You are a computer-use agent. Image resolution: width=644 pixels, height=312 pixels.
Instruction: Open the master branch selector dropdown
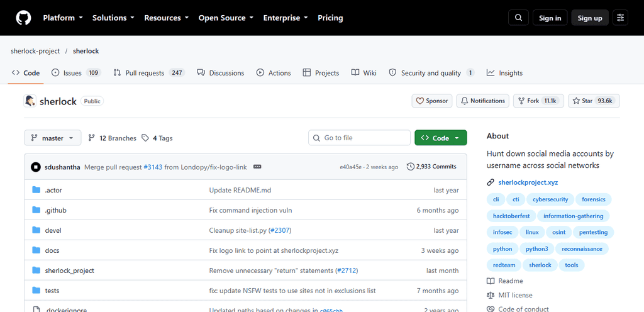click(x=53, y=138)
